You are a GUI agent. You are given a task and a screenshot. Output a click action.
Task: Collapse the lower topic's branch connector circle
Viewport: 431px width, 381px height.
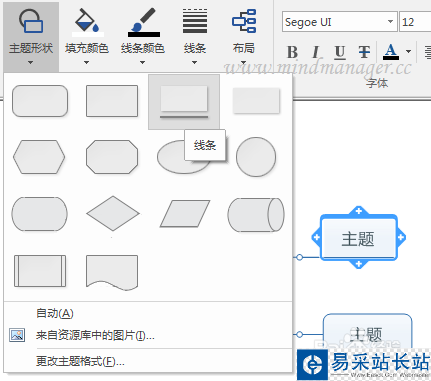tap(299, 334)
